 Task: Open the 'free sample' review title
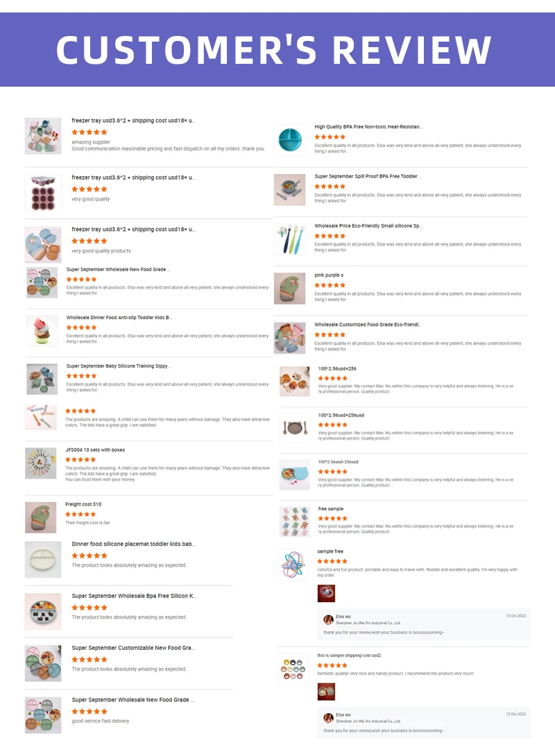pyautogui.click(x=331, y=508)
